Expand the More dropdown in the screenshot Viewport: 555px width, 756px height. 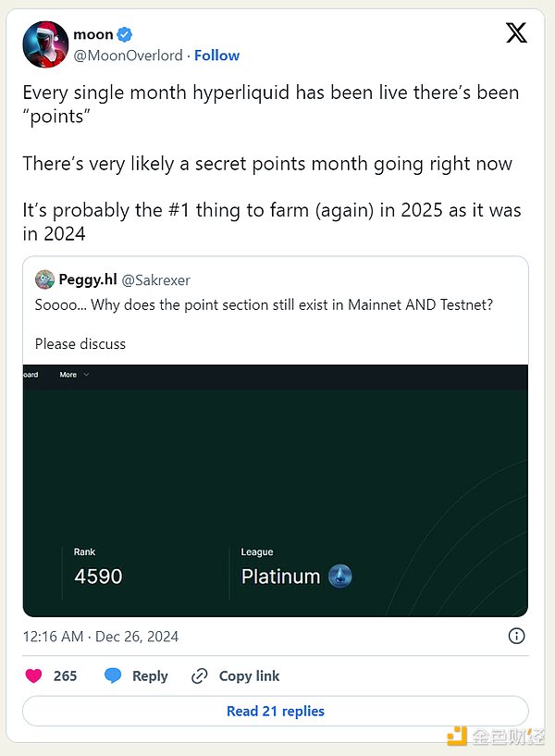coord(74,375)
